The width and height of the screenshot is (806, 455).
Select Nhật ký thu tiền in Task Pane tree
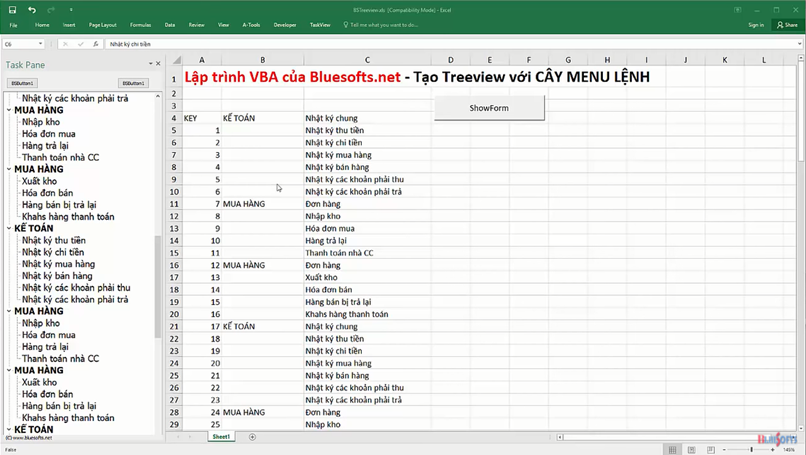point(53,240)
